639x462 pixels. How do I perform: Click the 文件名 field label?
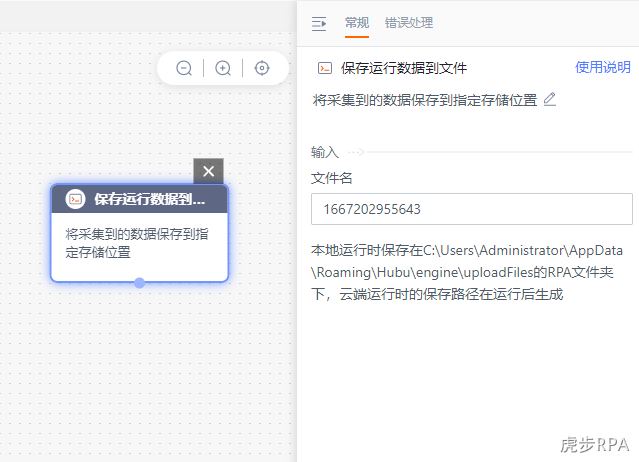point(331,178)
